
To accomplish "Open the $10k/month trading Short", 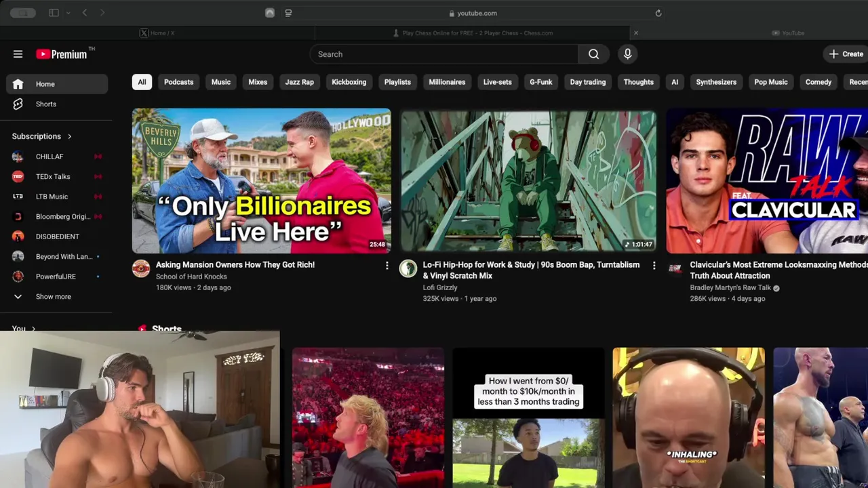I will click(528, 418).
